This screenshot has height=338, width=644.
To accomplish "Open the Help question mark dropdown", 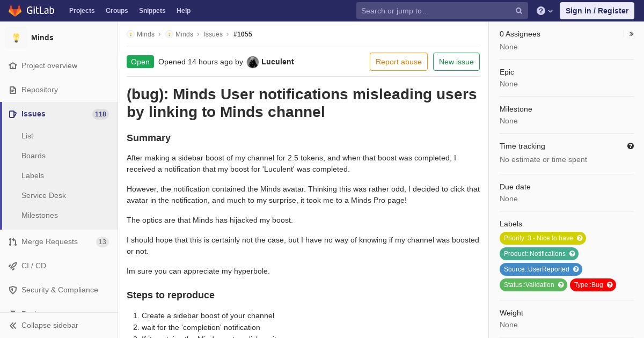I will coord(545,11).
